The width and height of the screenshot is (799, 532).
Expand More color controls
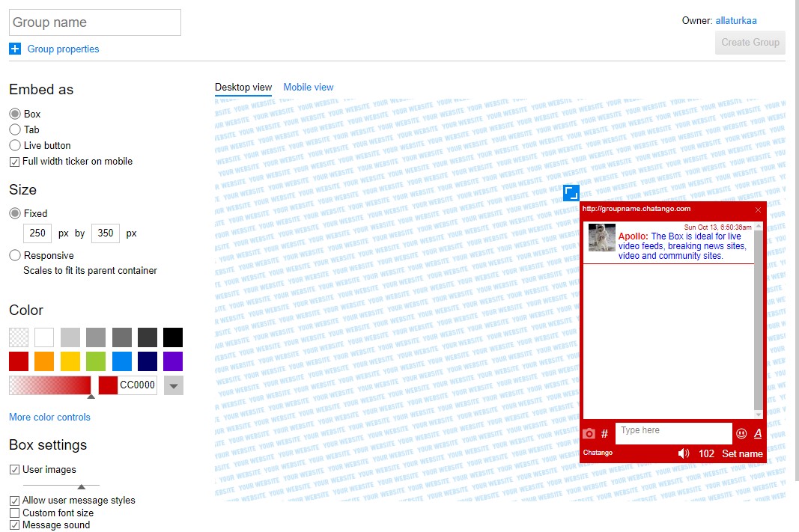pos(49,417)
